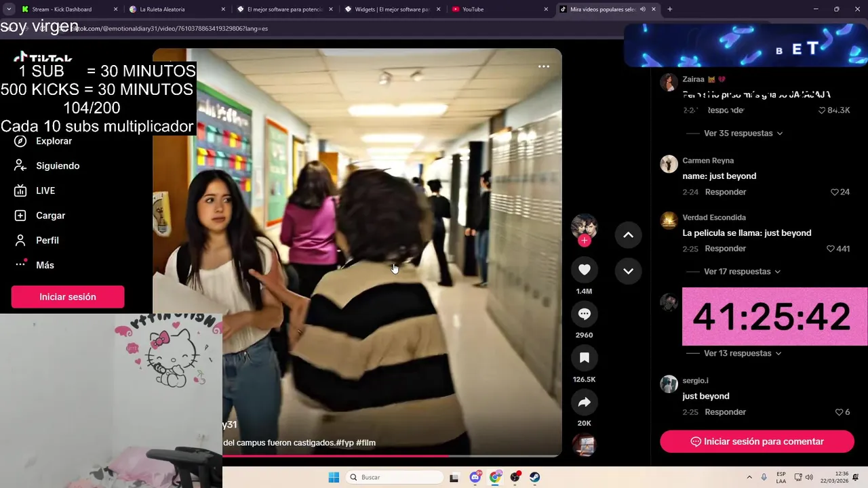Seek the video using the red progress bar
The image size is (868, 488).
[x=392, y=455]
